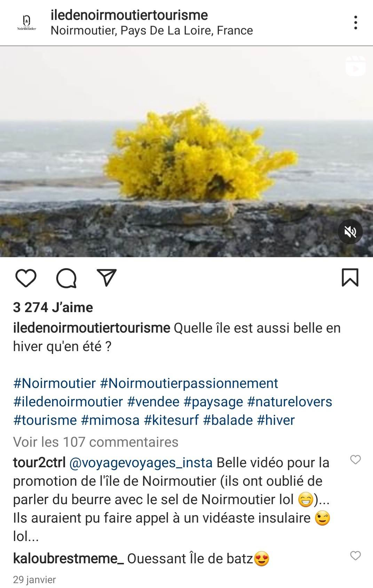
Task: Save post with bookmark icon
Action: point(350,278)
